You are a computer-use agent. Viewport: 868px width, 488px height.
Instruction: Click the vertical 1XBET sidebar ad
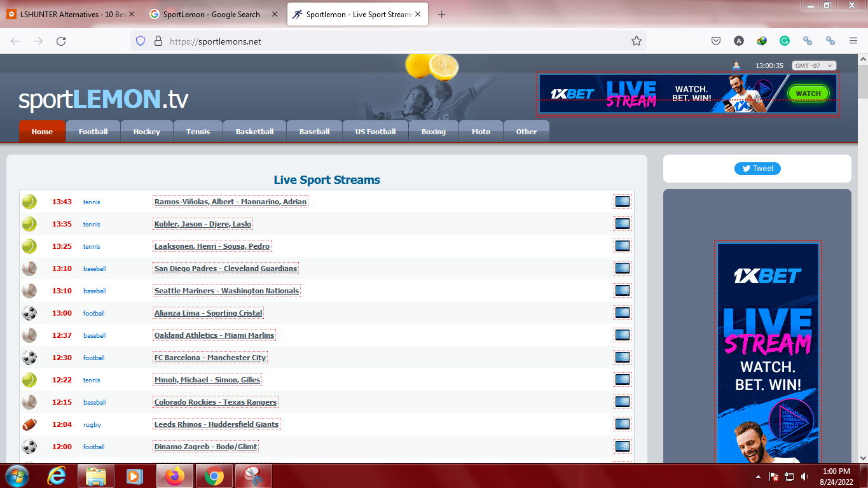click(x=768, y=353)
